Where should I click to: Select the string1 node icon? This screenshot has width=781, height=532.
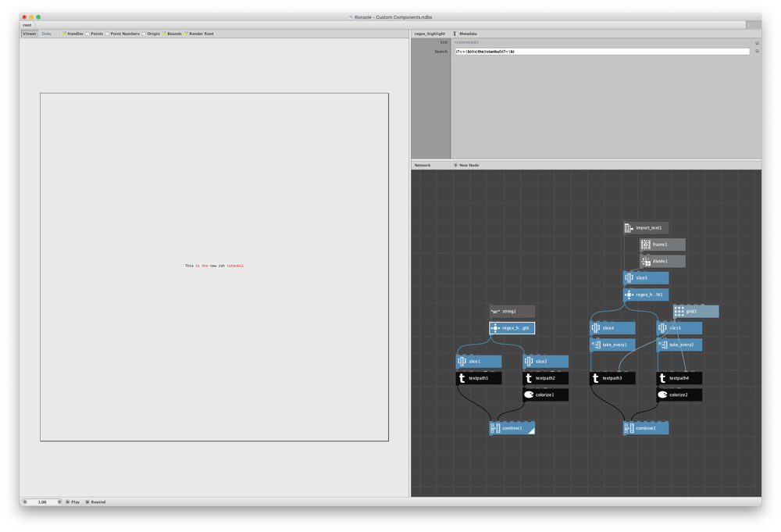point(495,312)
